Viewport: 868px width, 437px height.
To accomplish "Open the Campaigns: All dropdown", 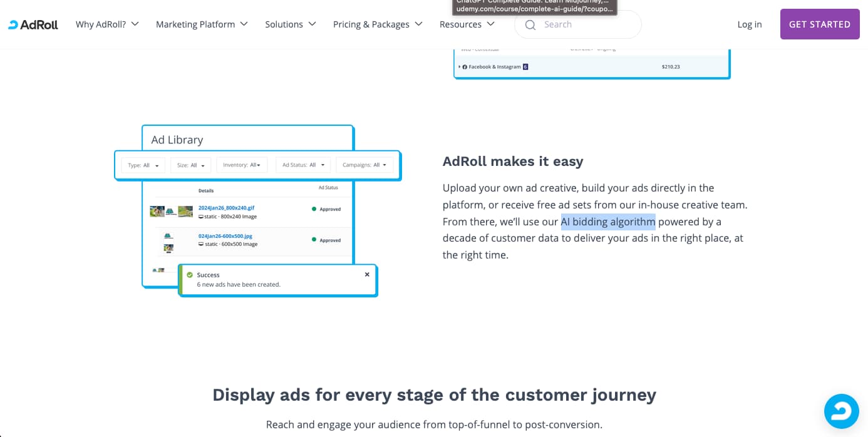I will (364, 165).
